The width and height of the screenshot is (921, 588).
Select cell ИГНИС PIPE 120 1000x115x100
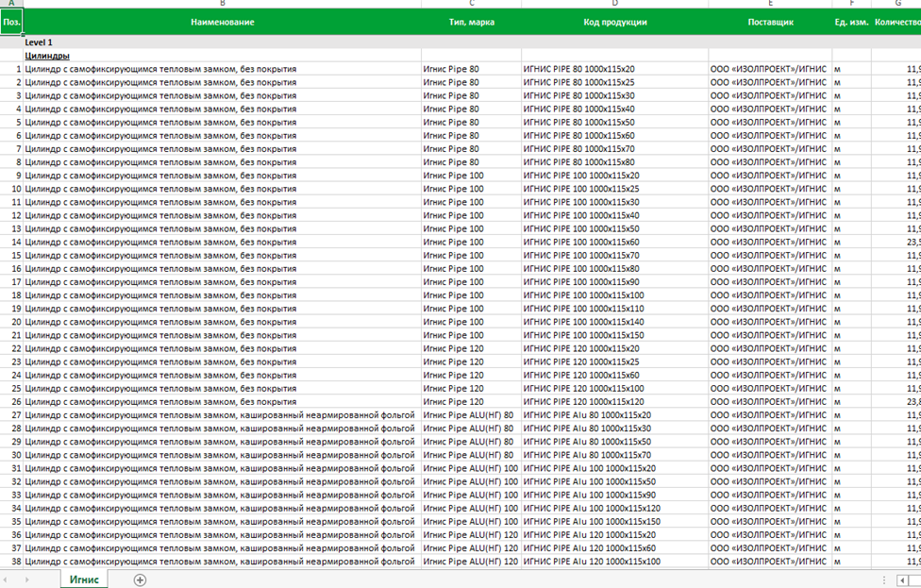click(x=615, y=388)
